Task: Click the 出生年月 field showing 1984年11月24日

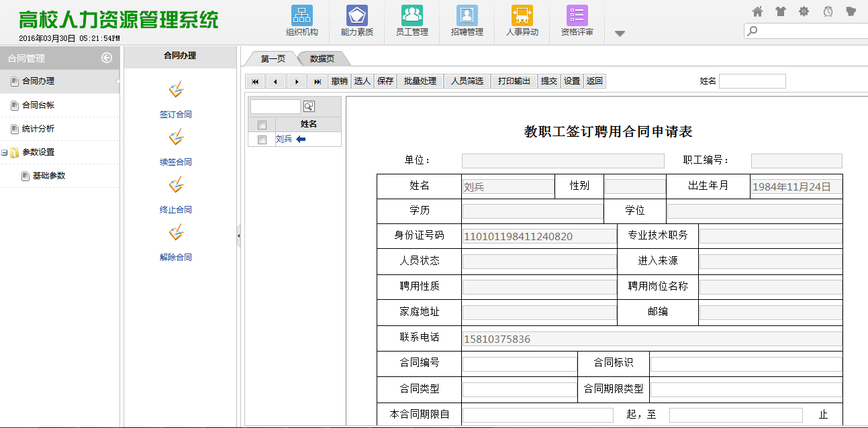Action: coord(796,187)
